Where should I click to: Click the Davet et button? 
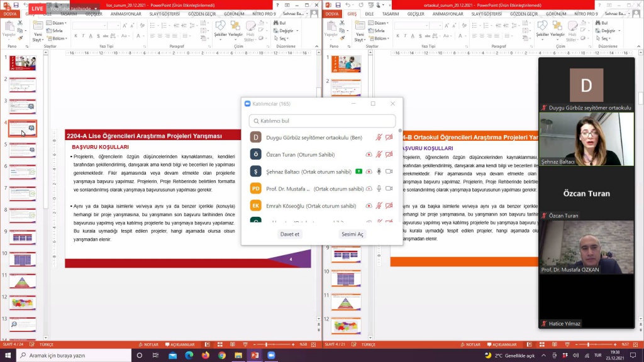[289, 234]
